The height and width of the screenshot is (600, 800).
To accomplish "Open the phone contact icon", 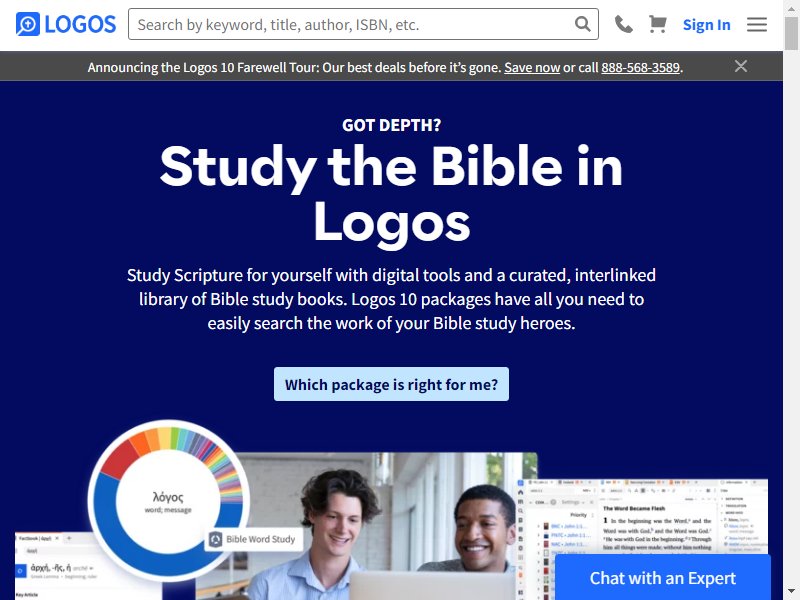I will click(623, 24).
